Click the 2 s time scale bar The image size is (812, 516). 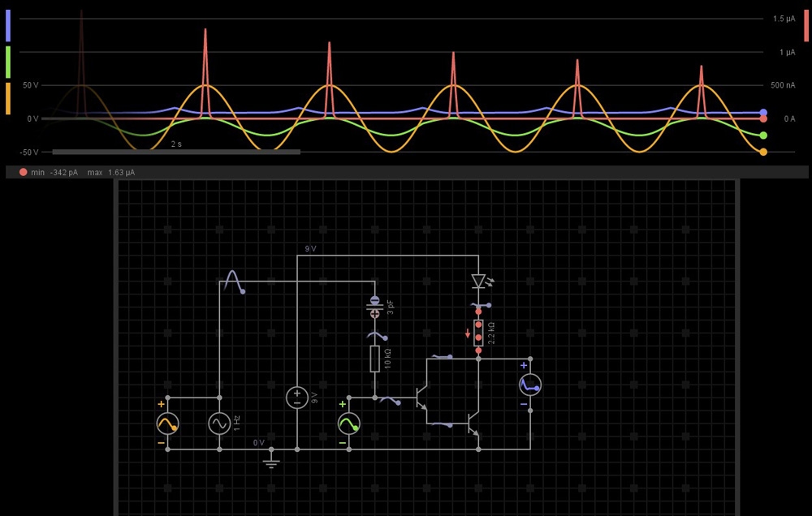(176, 152)
